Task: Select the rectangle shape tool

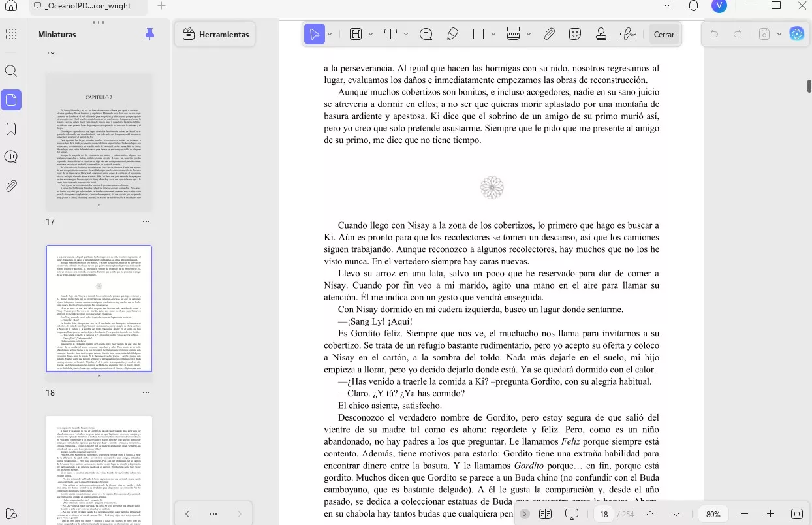Action: click(x=478, y=35)
